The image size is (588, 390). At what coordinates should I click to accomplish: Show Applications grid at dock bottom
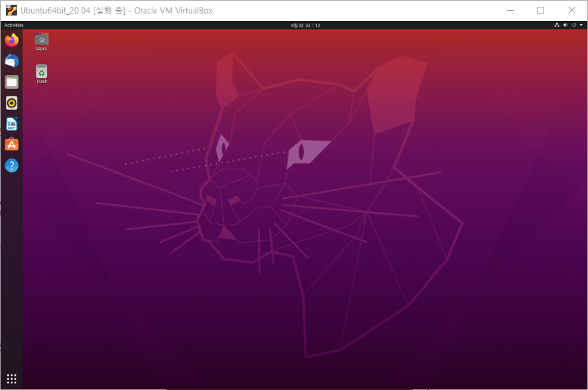11,379
